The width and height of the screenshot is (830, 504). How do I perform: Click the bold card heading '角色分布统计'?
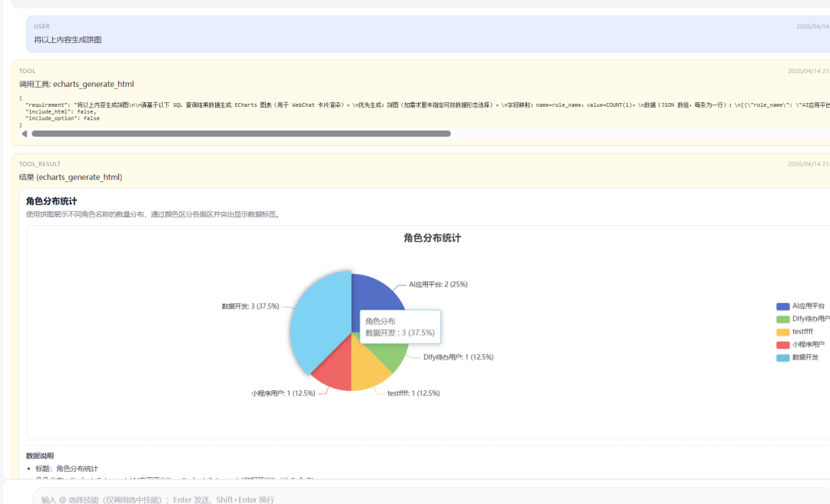tap(51, 201)
